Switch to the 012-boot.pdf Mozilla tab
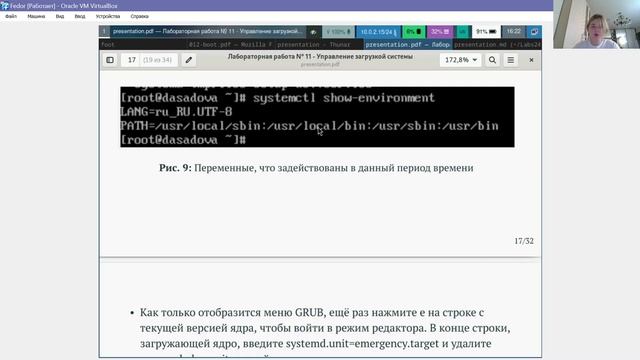The image size is (640, 360). 230,44
